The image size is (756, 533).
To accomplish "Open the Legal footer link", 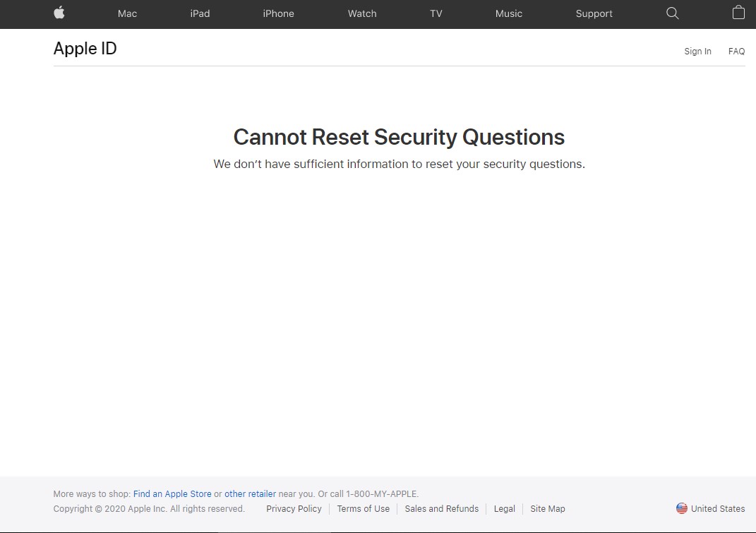I will [504, 508].
